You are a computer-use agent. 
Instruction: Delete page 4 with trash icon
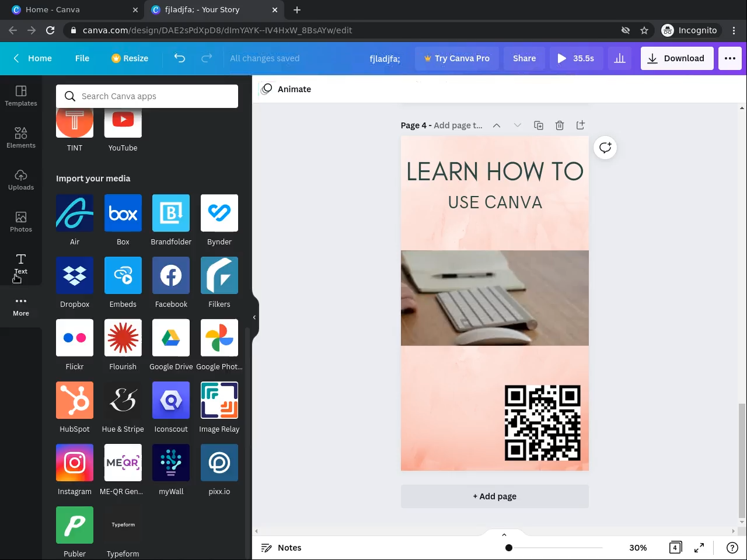(560, 125)
